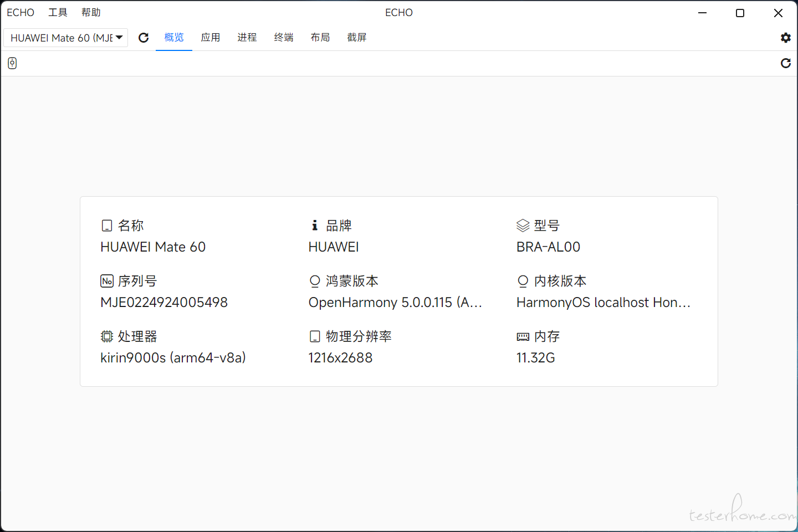The height and width of the screenshot is (532, 798).
Task: Click the 内存 memory icon
Action: (x=523, y=337)
